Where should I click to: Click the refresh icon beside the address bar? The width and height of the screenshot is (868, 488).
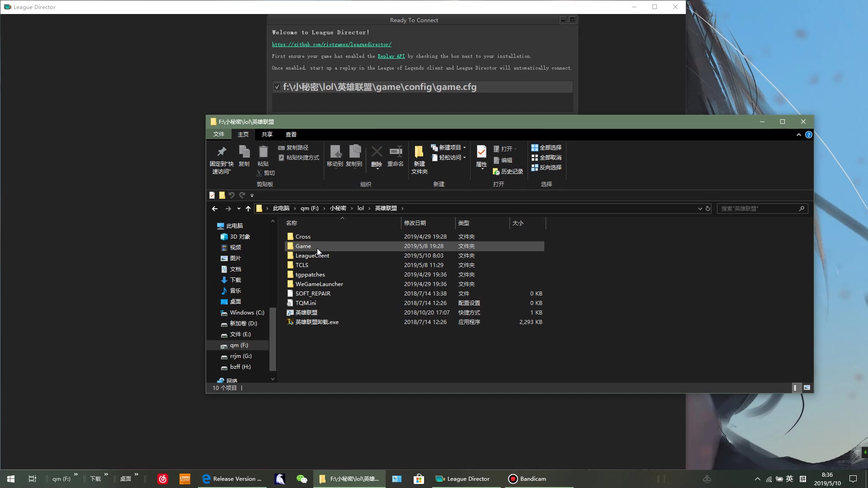(x=708, y=208)
